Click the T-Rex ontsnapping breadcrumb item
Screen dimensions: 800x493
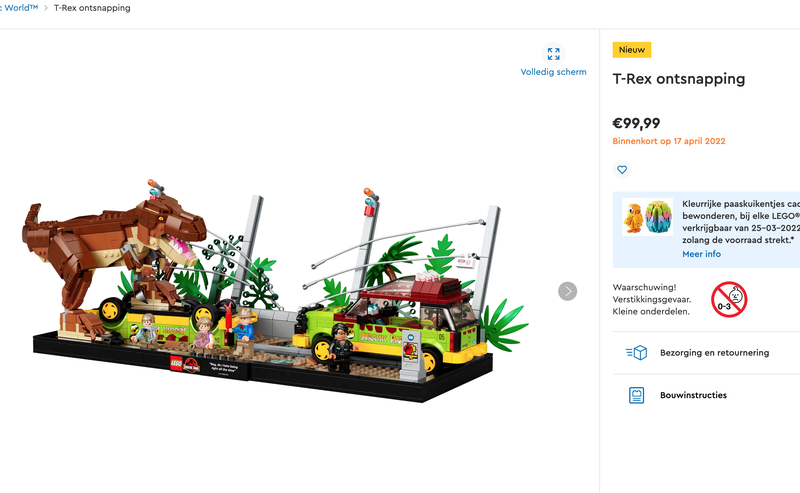(92, 8)
